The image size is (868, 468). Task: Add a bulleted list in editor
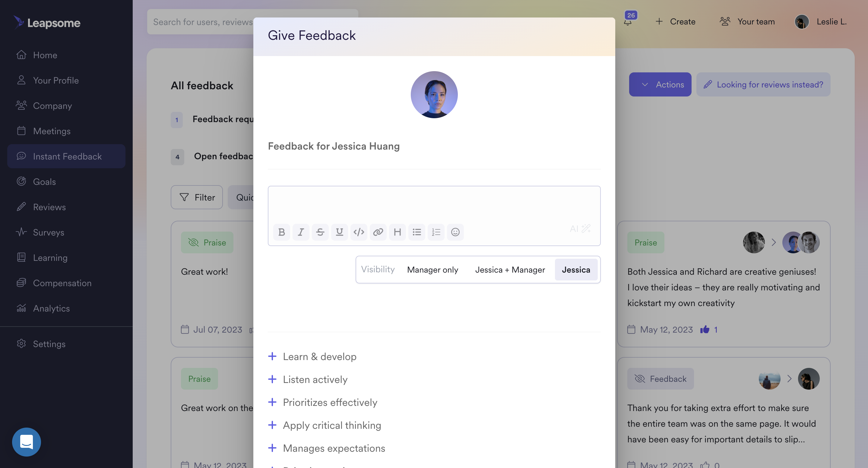coord(417,232)
